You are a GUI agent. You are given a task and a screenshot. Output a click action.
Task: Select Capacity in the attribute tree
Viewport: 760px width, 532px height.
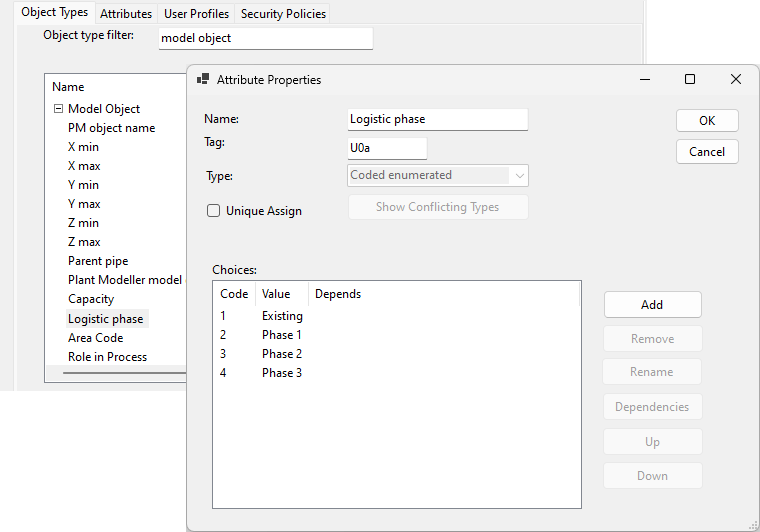point(91,299)
